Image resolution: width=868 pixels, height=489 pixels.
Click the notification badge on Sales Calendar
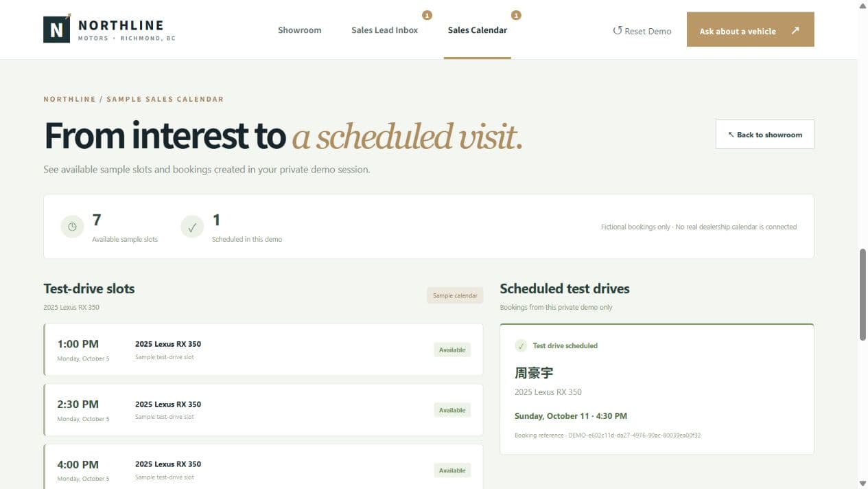[516, 15]
